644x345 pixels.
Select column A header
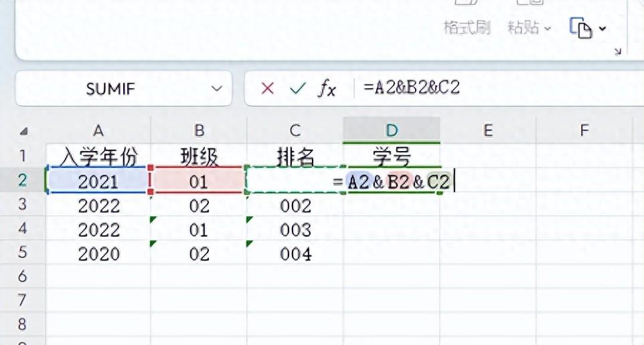[98, 130]
